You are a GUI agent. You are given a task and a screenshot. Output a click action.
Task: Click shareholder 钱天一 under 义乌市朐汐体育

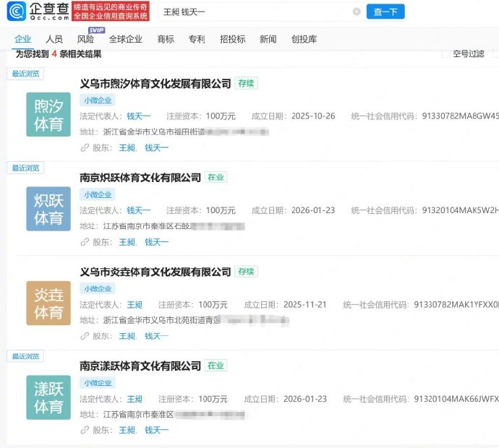[156, 148]
